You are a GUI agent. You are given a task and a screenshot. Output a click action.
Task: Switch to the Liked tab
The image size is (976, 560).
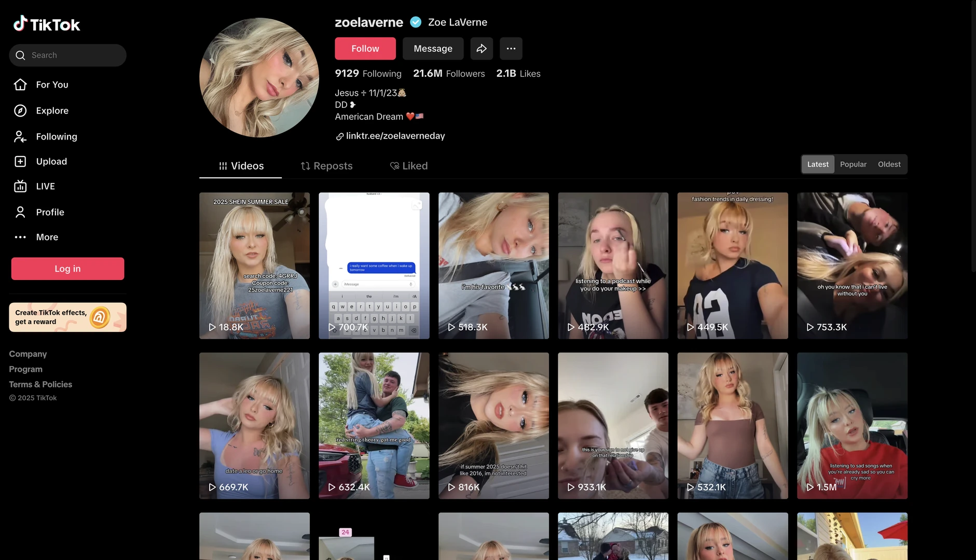(x=408, y=166)
